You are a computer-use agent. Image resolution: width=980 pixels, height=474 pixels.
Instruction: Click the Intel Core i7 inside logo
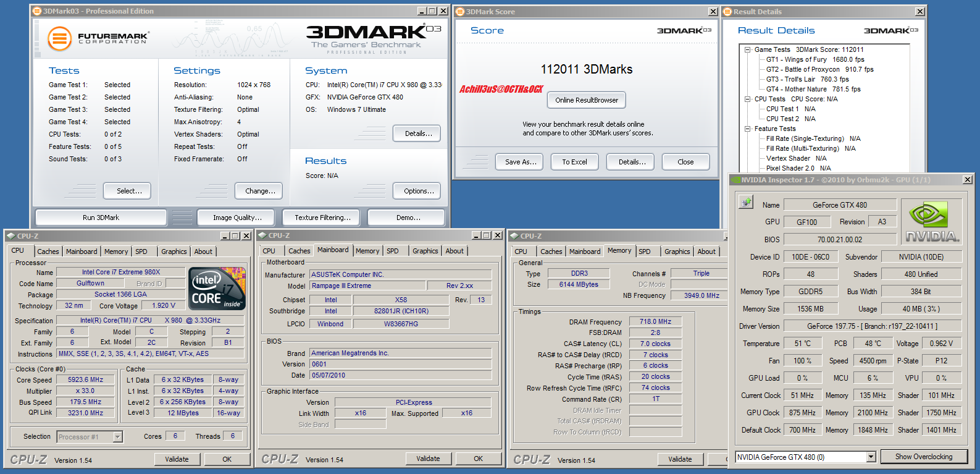pos(217,289)
